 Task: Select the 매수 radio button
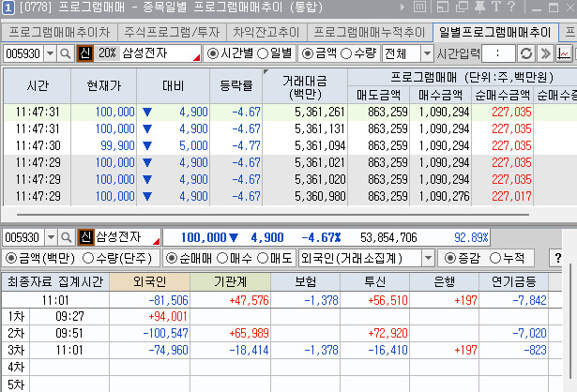222,258
